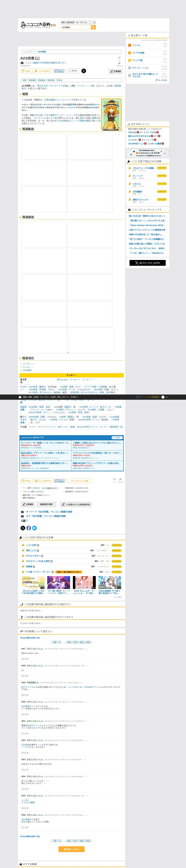186x868 pixels.
Task: Click the orange magnifier search button
Action: coord(93,27)
